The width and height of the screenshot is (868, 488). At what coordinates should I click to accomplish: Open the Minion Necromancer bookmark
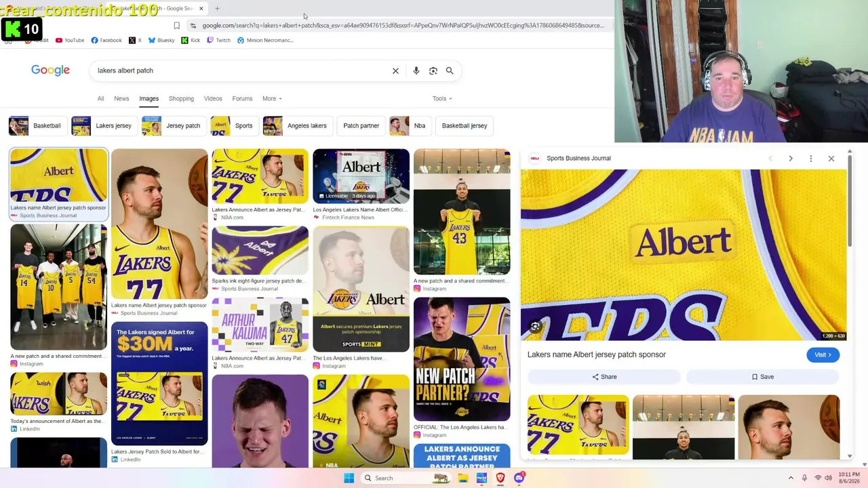[x=265, y=40]
